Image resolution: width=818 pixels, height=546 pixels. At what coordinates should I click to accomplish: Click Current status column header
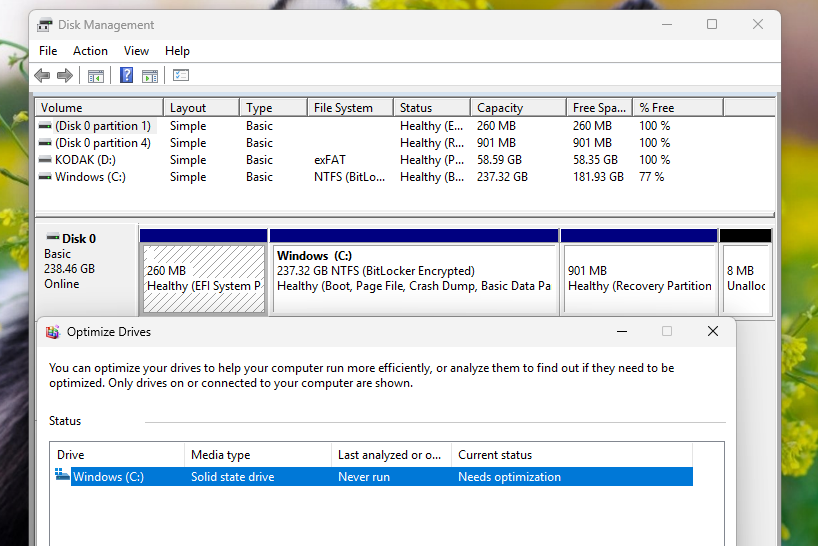pos(572,455)
